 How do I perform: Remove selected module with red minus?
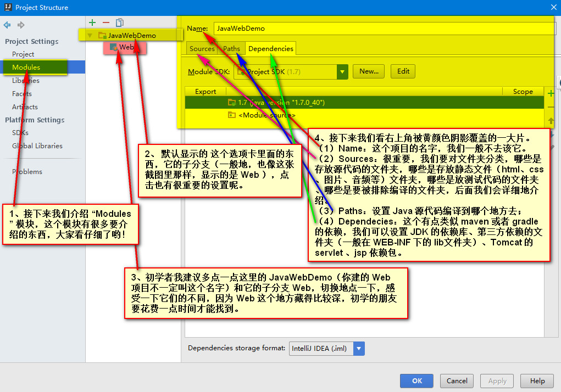106,23
